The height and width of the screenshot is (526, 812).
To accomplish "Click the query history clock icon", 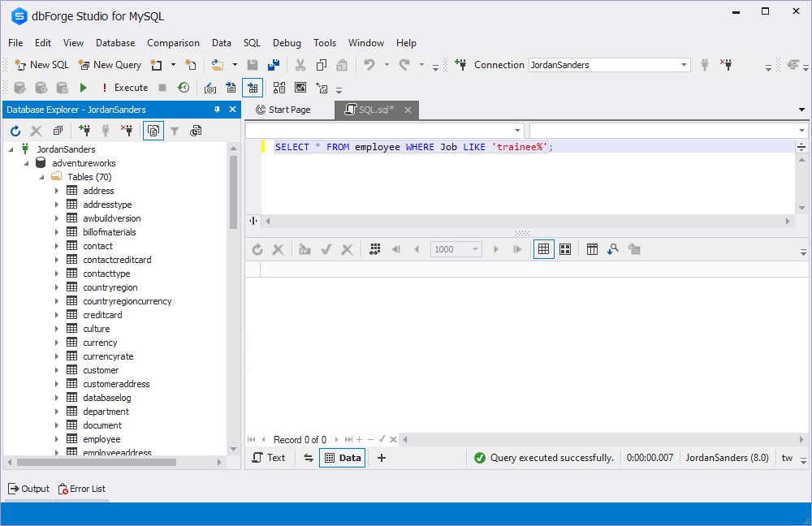I will pos(184,88).
